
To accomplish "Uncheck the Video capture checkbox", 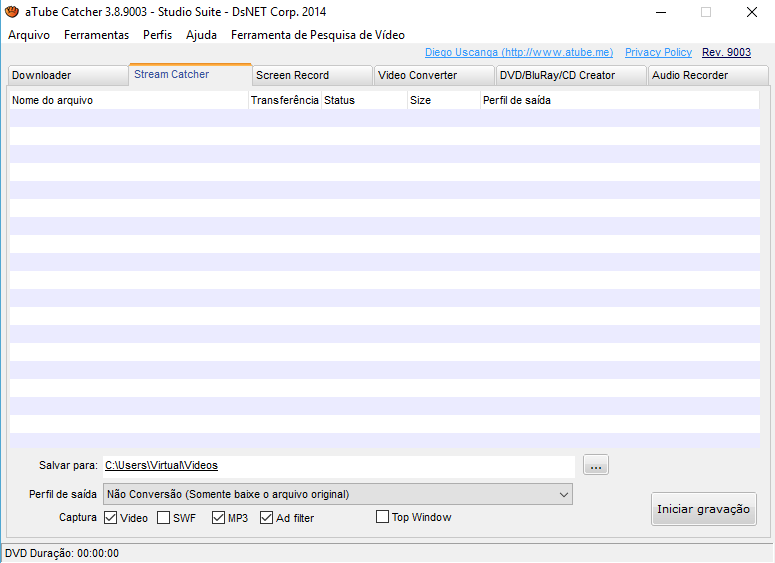I will point(111,518).
